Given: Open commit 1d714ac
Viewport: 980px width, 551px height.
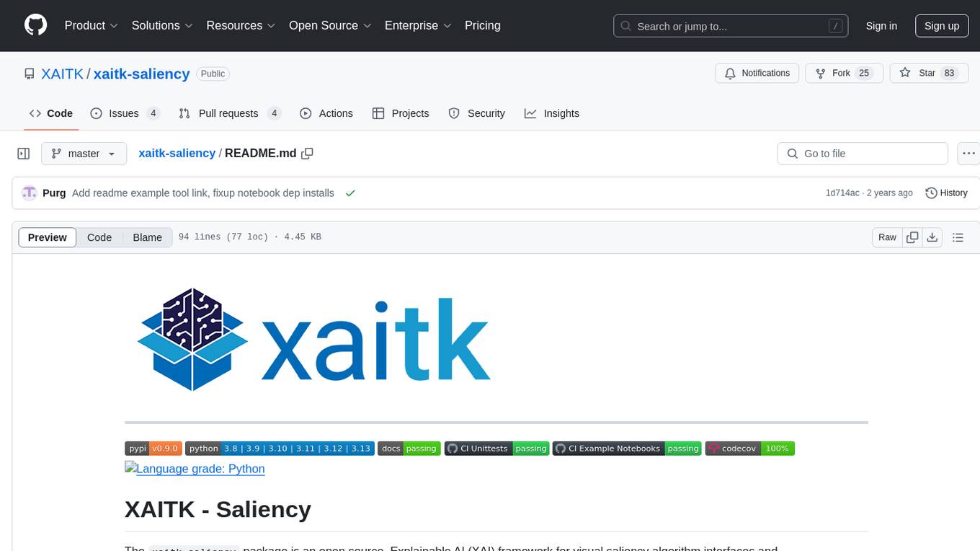Looking at the screenshot, I should 842,193.
